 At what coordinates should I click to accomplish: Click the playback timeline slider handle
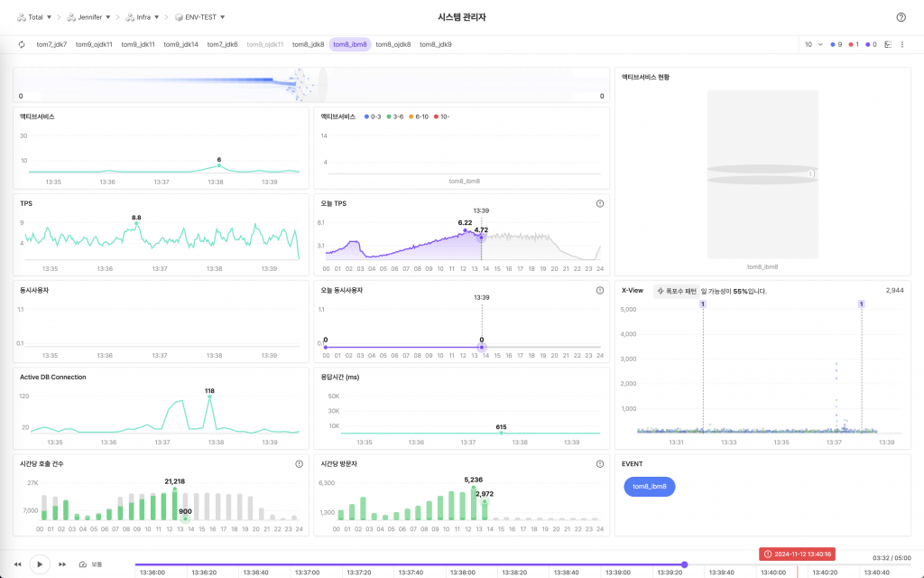click(684, 564)
